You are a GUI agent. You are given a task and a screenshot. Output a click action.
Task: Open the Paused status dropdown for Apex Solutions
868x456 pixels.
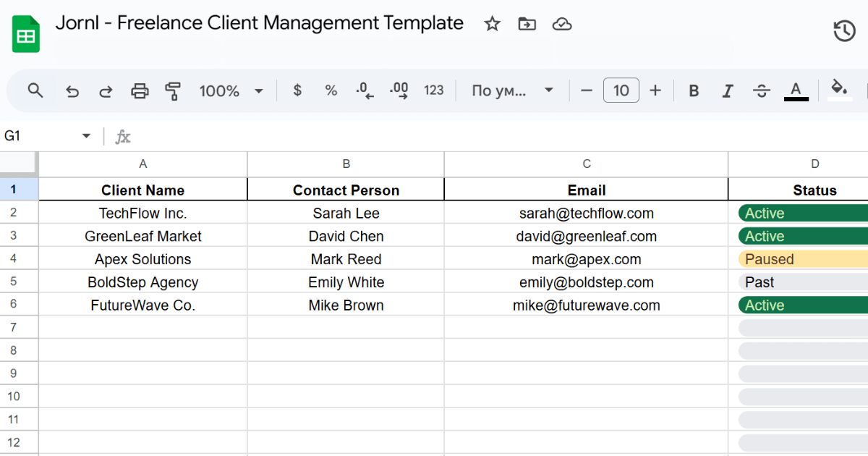pyautogui.click(x=803, y=259)
